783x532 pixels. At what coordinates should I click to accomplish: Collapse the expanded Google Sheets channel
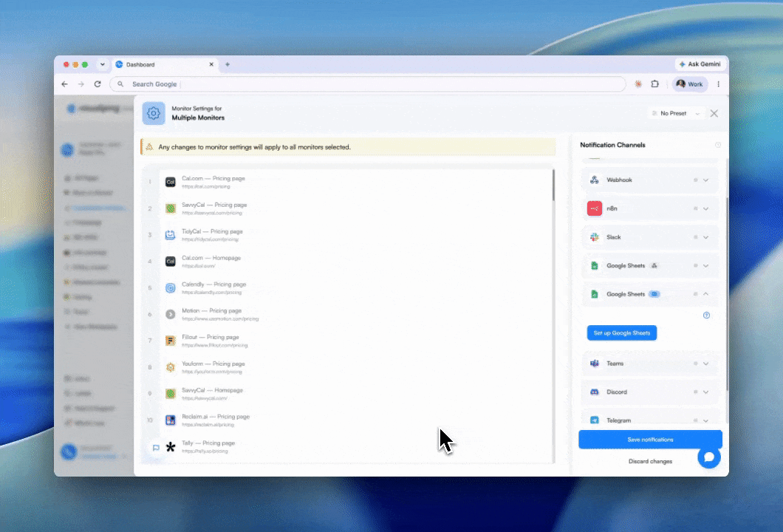coord(705,294)
